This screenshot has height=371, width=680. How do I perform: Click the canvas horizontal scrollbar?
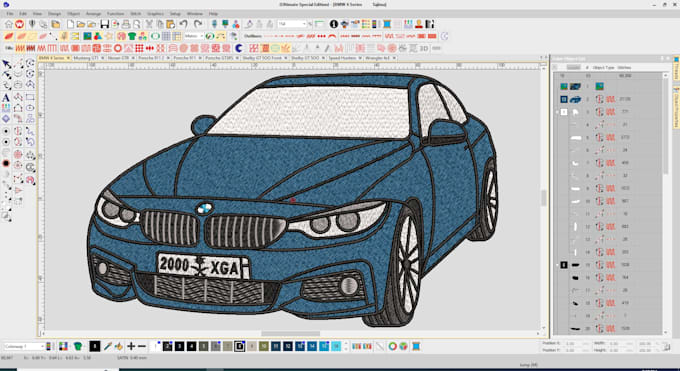(291, 334)
